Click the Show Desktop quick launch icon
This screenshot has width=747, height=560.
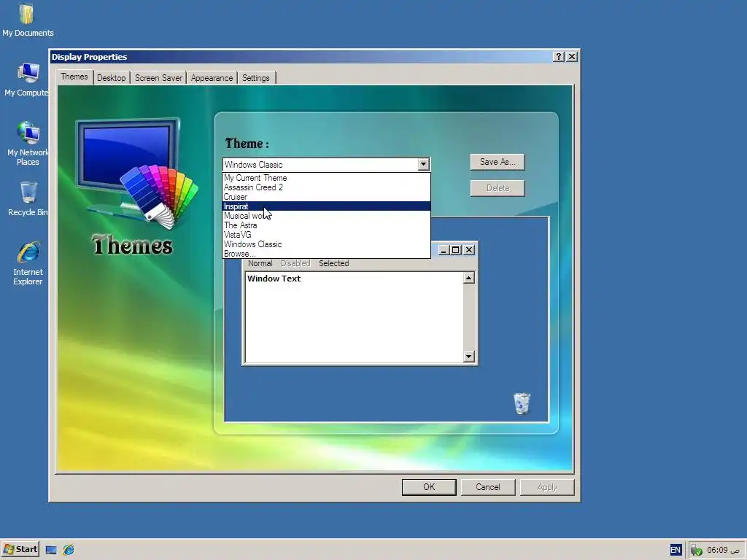(x=51, y=550)
